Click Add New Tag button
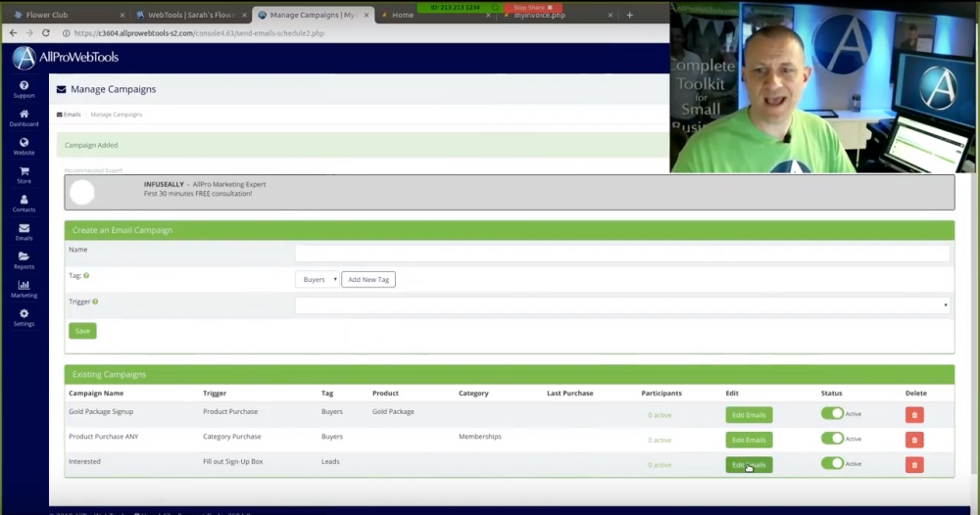980x515 pixels. tap(368, 280)
